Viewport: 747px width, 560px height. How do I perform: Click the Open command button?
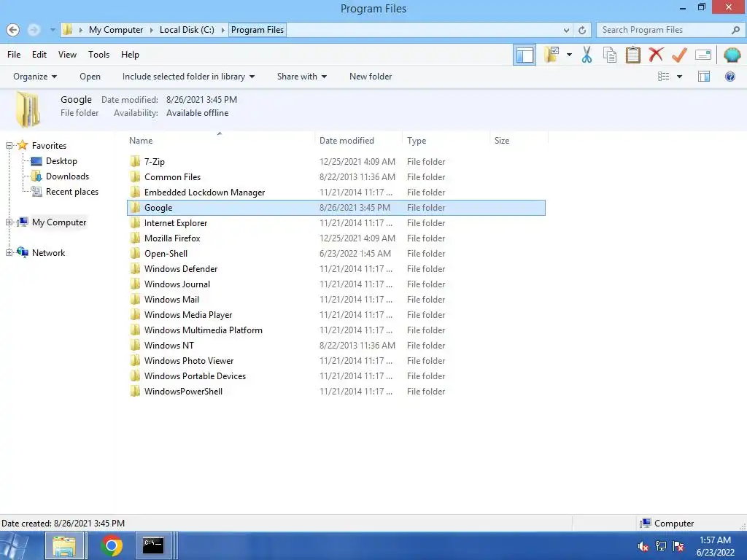click(90, 77)
